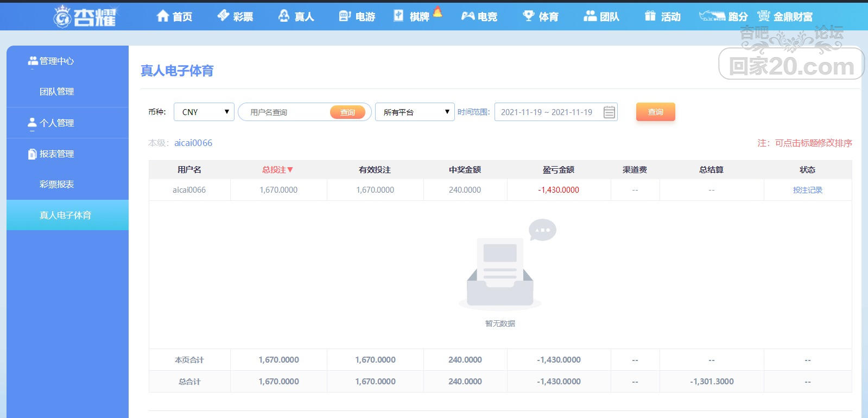Image resolution: width=868 pixels, height=418 pixels.
Task: Click the home icon for 首页
Action: pyautogui.click(x=162, y=16)
